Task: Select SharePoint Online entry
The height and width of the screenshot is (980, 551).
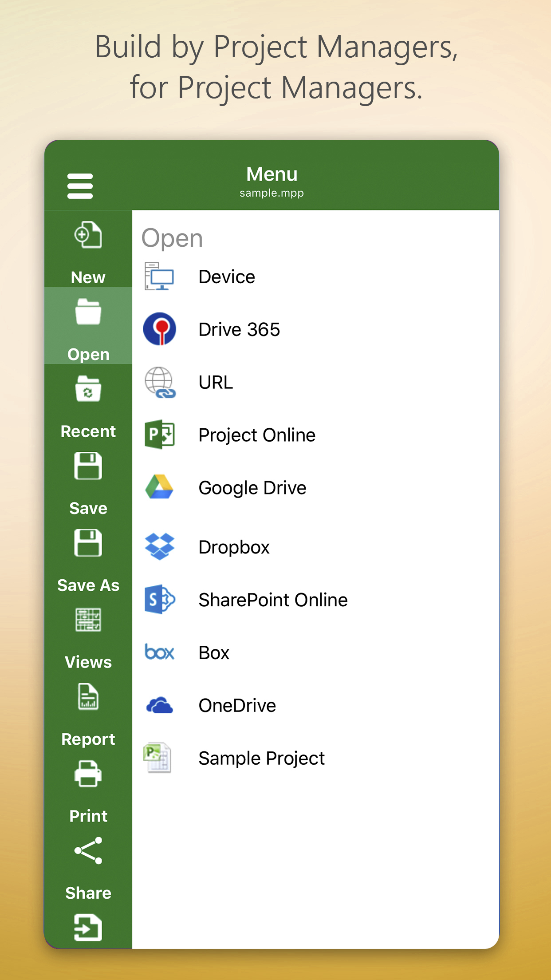Action: 273,600
